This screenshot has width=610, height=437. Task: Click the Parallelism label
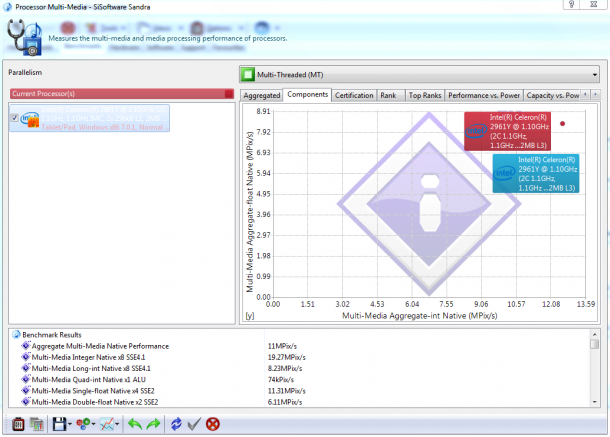[25, 72]
